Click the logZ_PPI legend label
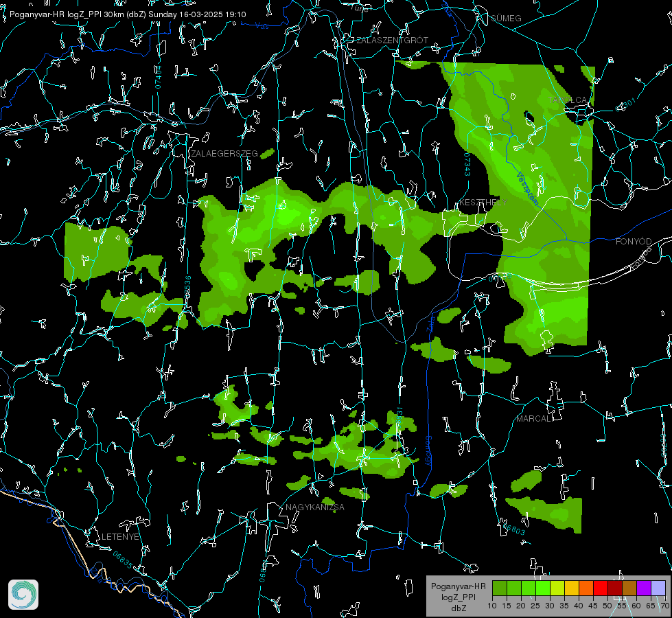 [458, 597]
